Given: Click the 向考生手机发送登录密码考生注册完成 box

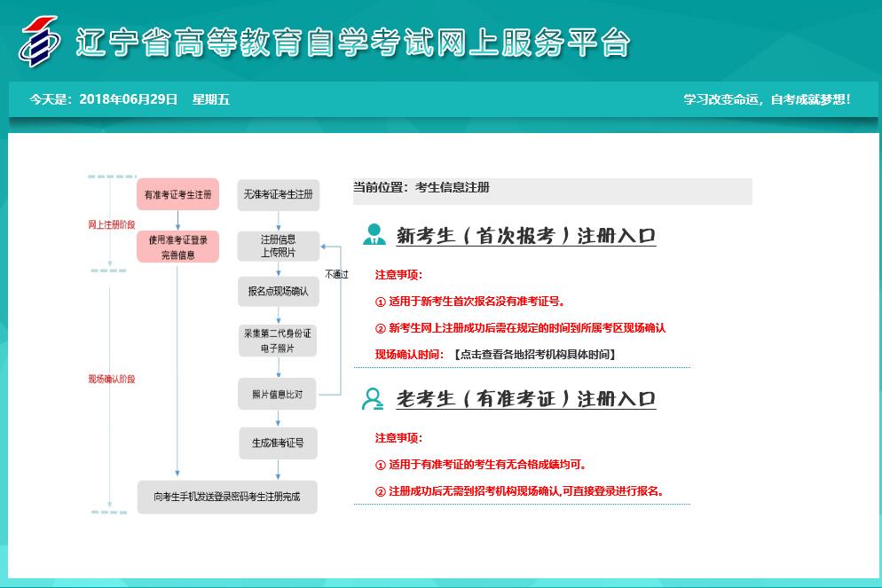Looking at the screenshot, I should pyautogui.click(x=227, y=497).
